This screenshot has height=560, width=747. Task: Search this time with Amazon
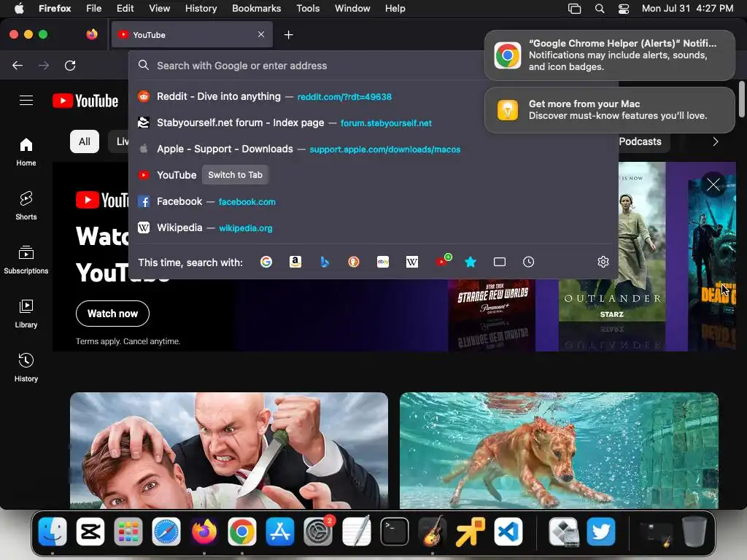pos(295,262)
